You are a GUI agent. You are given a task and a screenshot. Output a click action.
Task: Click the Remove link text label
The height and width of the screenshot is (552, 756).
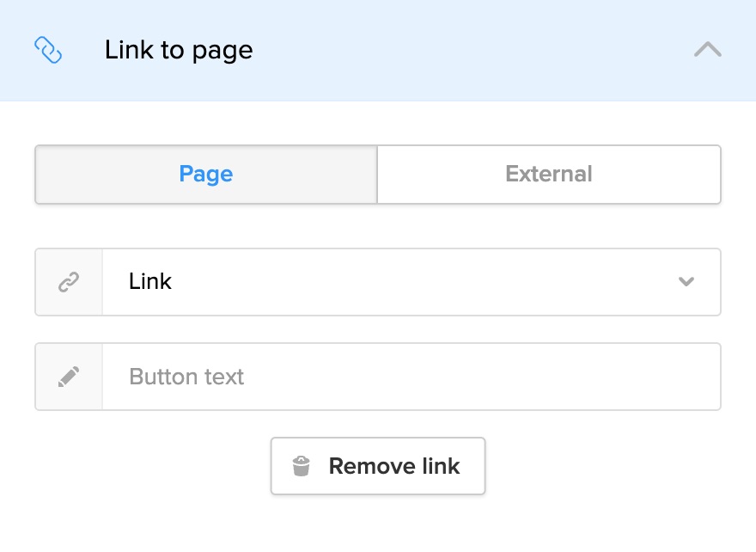pyautogui.click(x=394, y=467)
